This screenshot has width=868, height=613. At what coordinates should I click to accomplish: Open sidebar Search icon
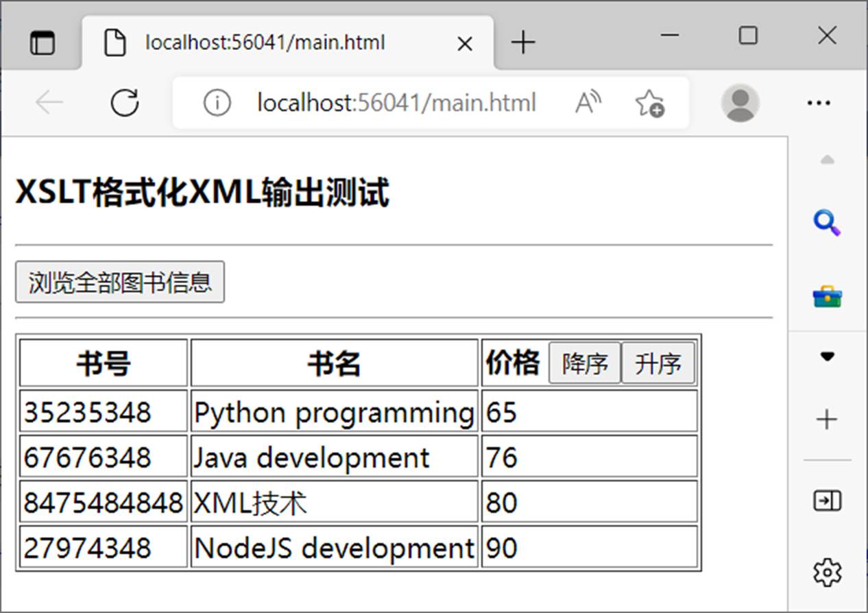(x=827, y=224)
